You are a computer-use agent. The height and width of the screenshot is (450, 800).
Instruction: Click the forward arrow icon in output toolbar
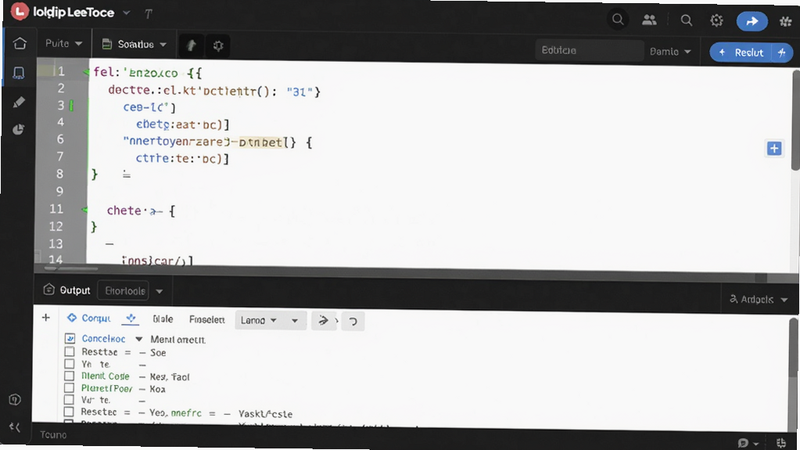pyautogui.click(x=323, y=321)
